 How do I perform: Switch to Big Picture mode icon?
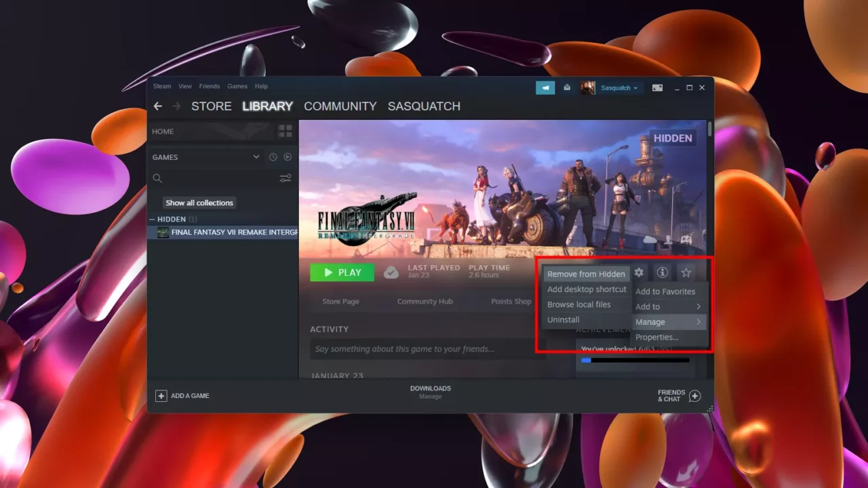pyautogui.click(x=657, y=87)
